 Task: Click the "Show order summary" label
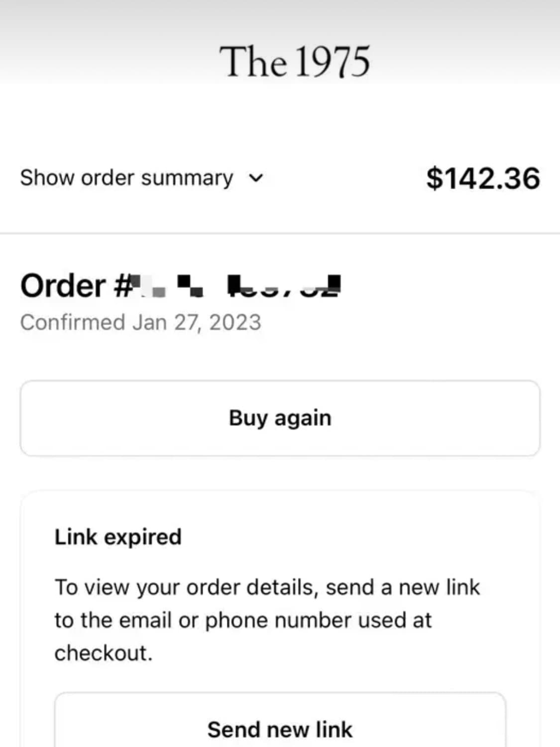pos(126,178)
